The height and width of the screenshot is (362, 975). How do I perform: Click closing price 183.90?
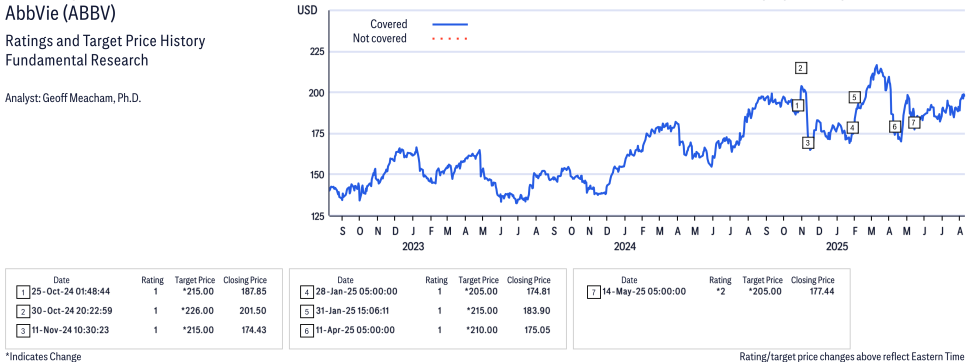point(537,310)
